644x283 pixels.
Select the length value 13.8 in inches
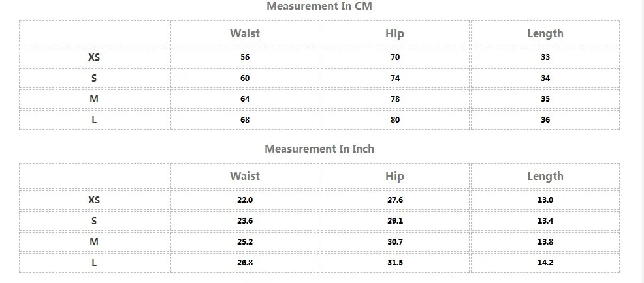[x=545, y=242]
